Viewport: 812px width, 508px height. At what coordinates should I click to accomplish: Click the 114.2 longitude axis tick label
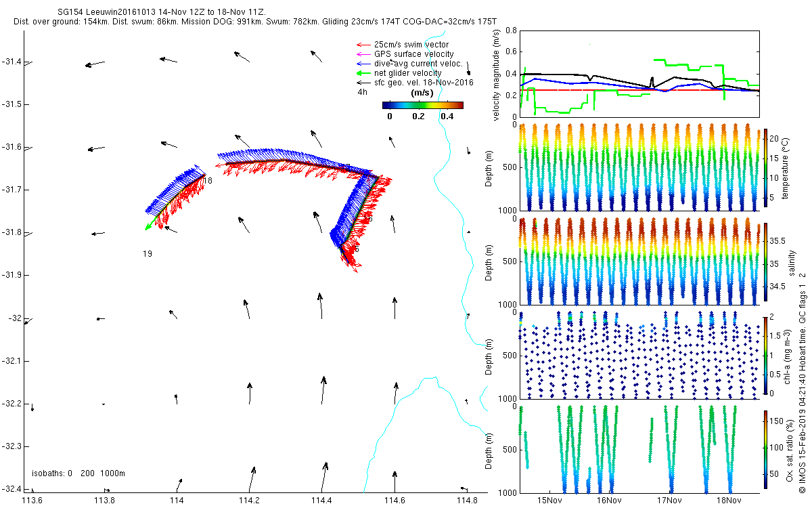click(x=249, y=501)
